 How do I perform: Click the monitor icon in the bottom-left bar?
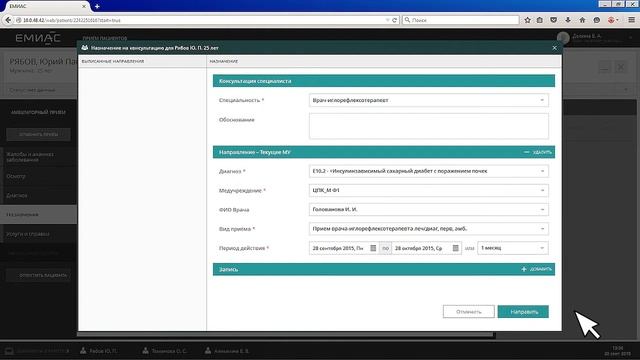(x=9, y=351)
